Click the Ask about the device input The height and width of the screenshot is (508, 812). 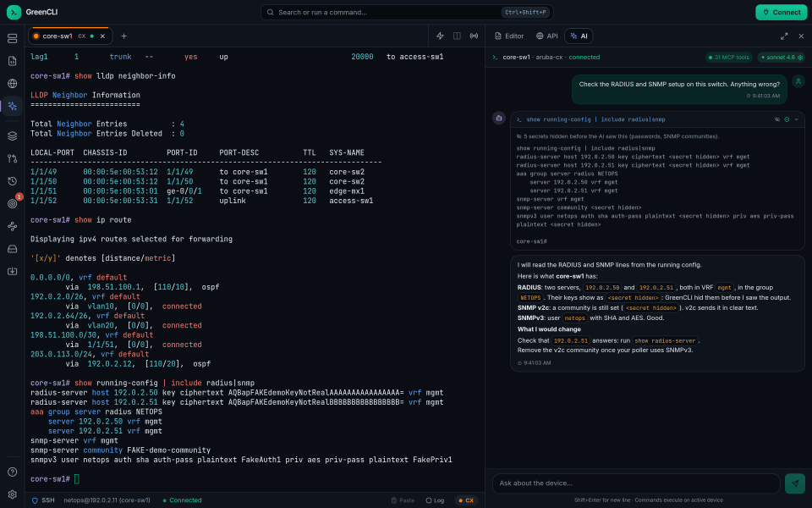pyautogui.click(x=636, y=483)
